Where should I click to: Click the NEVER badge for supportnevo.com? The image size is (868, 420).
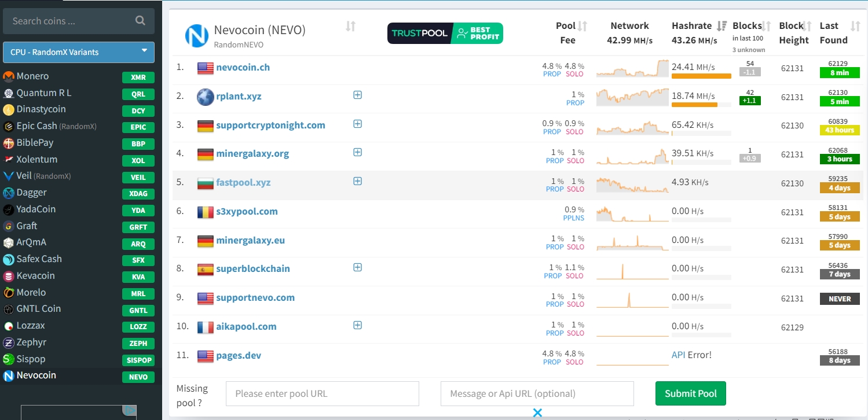(x=840, y=299)
